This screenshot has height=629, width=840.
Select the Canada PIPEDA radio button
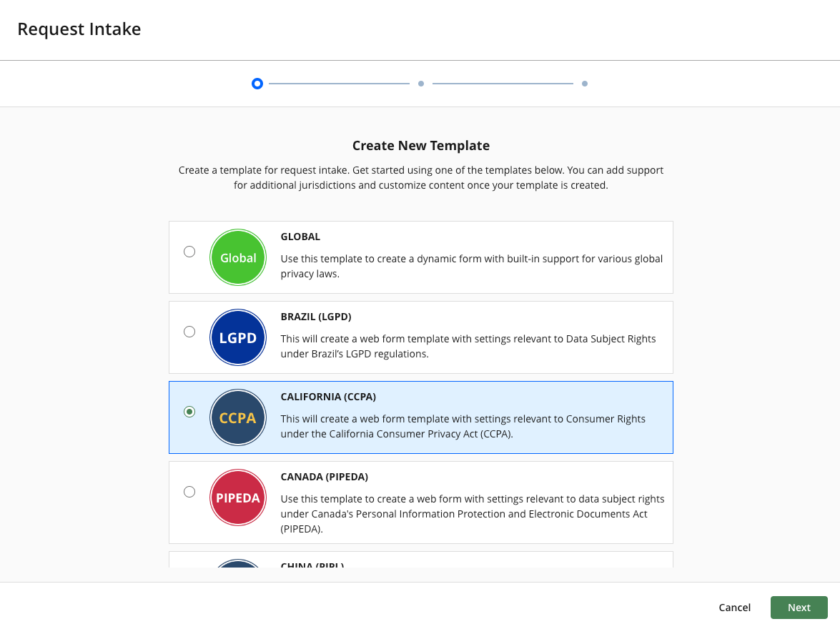point(189,491)
